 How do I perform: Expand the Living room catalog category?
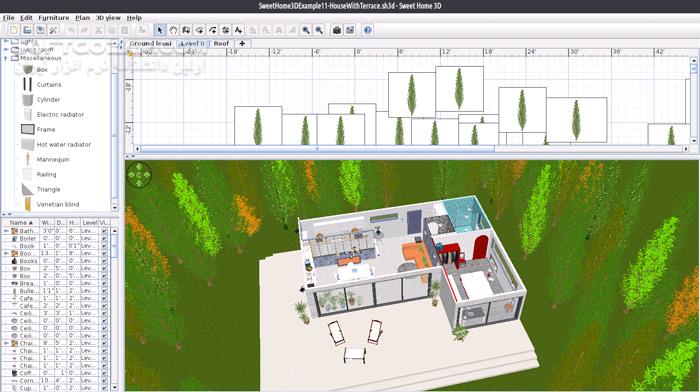6,50
